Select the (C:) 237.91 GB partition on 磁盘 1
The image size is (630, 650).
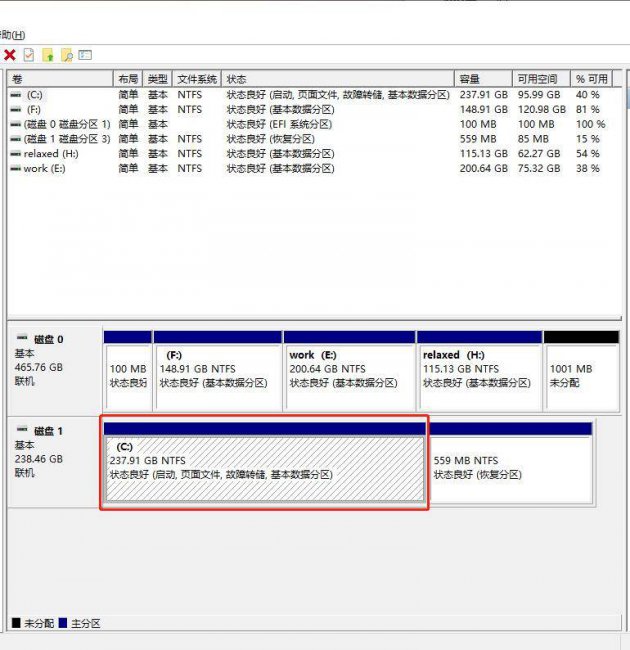tap(265, 463)
